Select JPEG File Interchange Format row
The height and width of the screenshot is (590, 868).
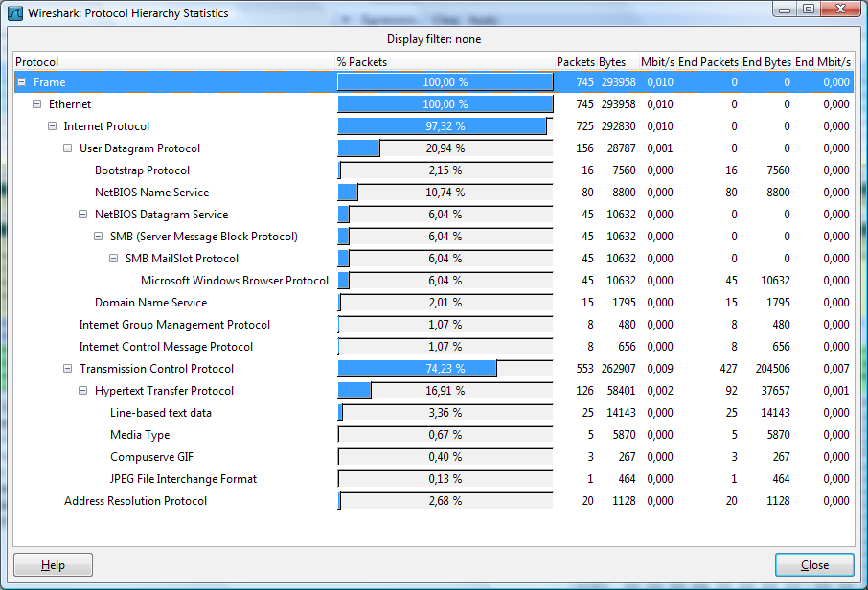(433, 479)
